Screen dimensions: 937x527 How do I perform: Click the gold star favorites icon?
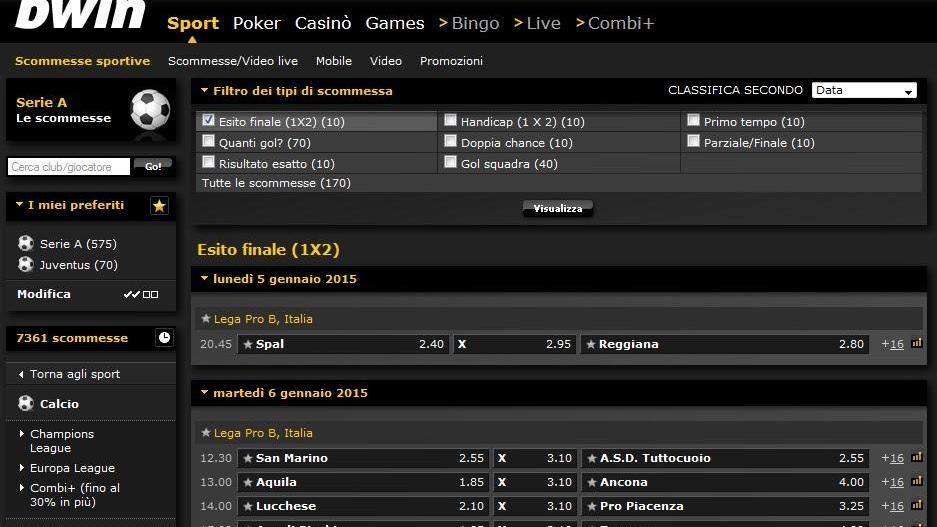pos(159,206)
